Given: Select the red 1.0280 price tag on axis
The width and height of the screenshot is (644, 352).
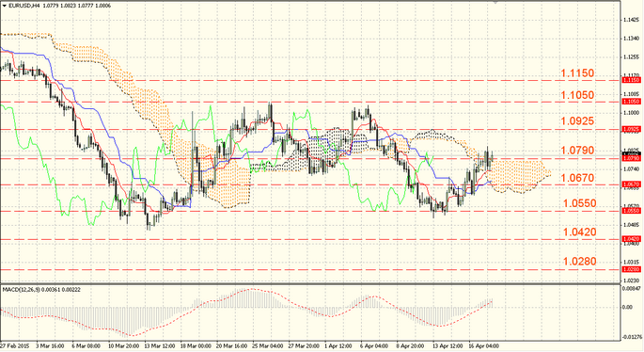Looking at the screenshot, I should pyautogui.click(x=631, y=269).
